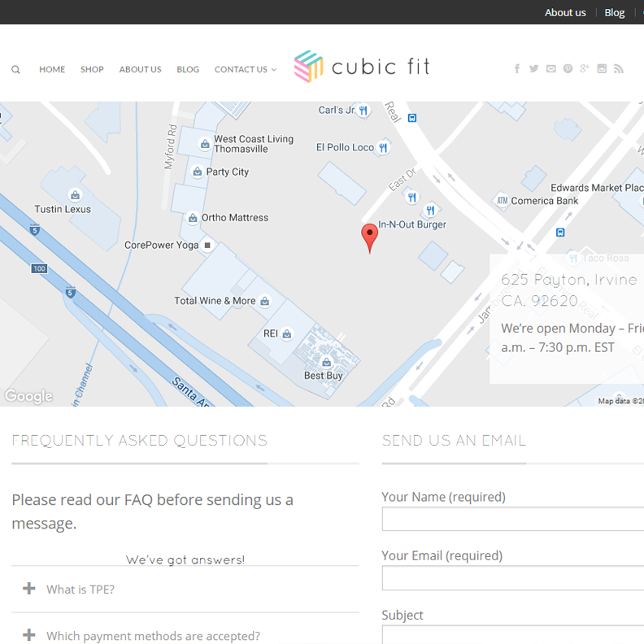
Task: Click the Carl's Jr. restaurant marker
Action: tap(363, 111)
